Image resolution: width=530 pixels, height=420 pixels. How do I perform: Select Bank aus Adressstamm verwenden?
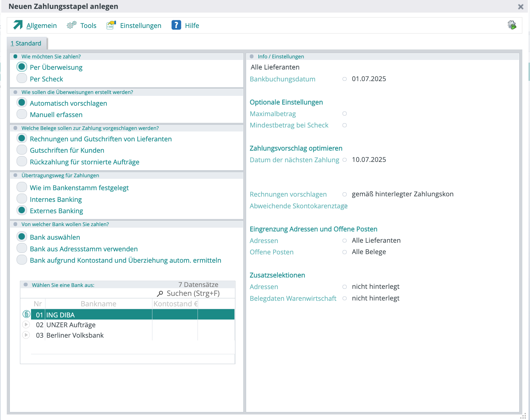22,248
